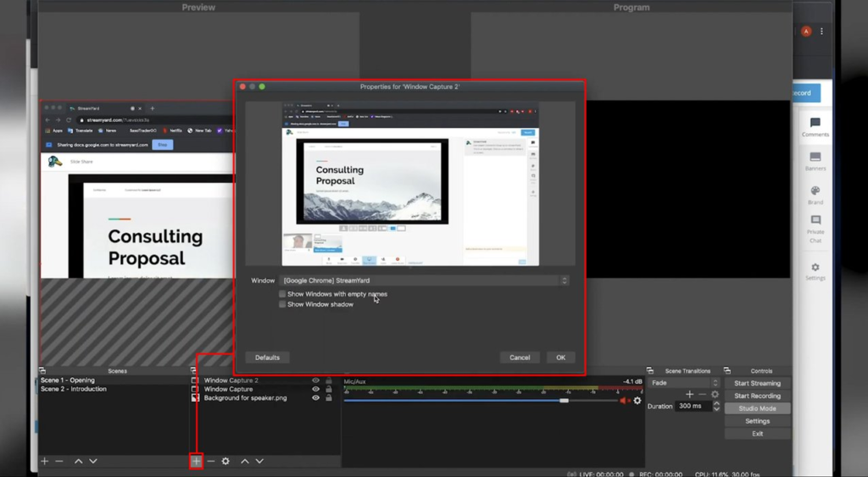Screen dimensions: 868x477
Task: Remove selected source with minus icon
Action: click(211, 461)
